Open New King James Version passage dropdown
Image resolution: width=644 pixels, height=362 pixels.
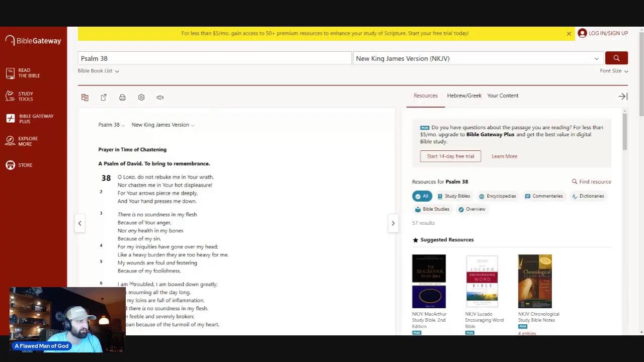point(163,125)
